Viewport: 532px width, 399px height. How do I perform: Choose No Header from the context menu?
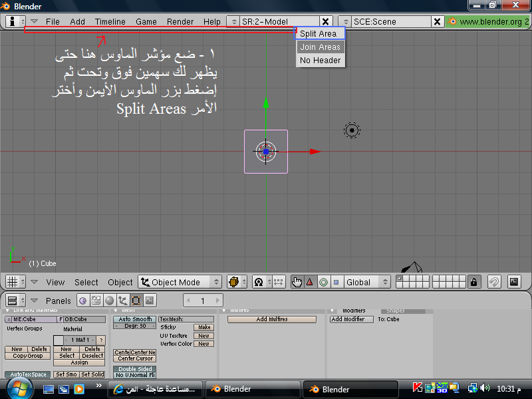321,60
